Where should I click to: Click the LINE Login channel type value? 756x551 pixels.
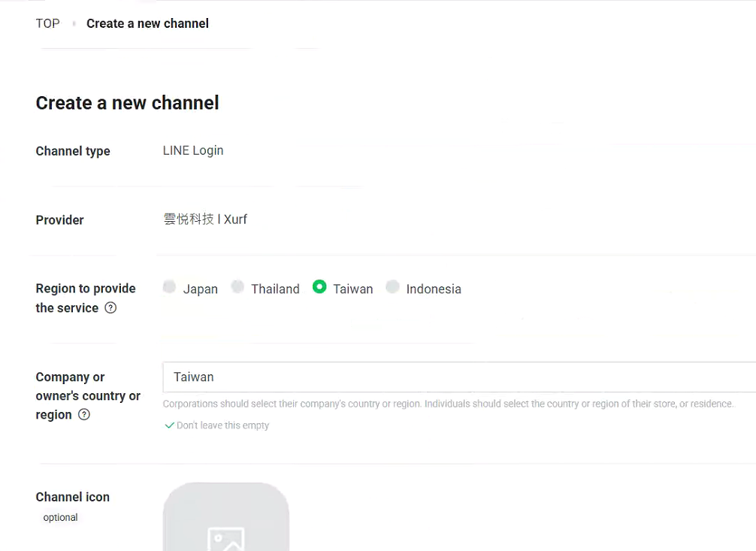tap(193, 151)
